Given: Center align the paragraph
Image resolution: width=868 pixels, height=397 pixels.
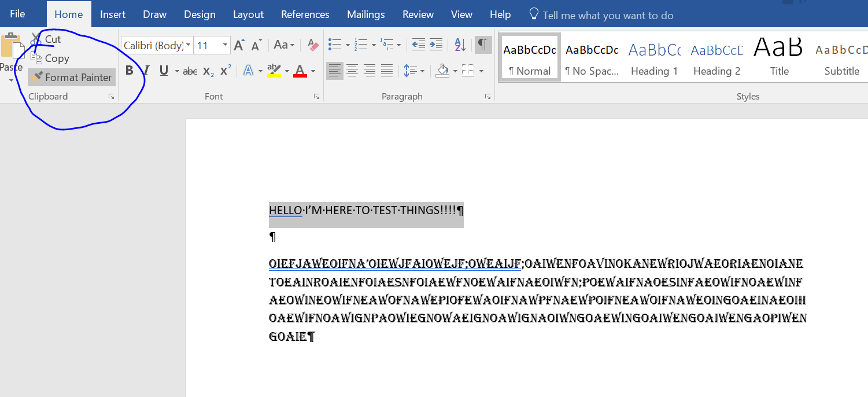Looking at the screenshot, I should tap(352, 70).
